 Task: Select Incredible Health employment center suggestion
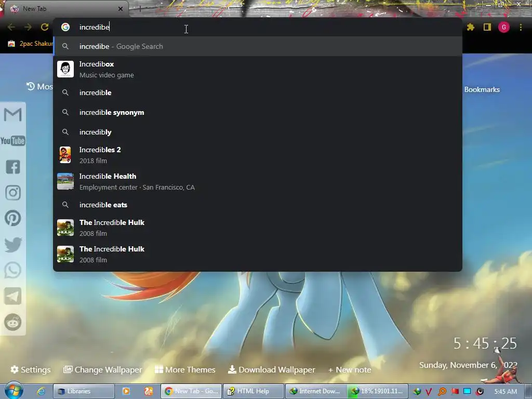pyautogui.click(x=258, y=181)
